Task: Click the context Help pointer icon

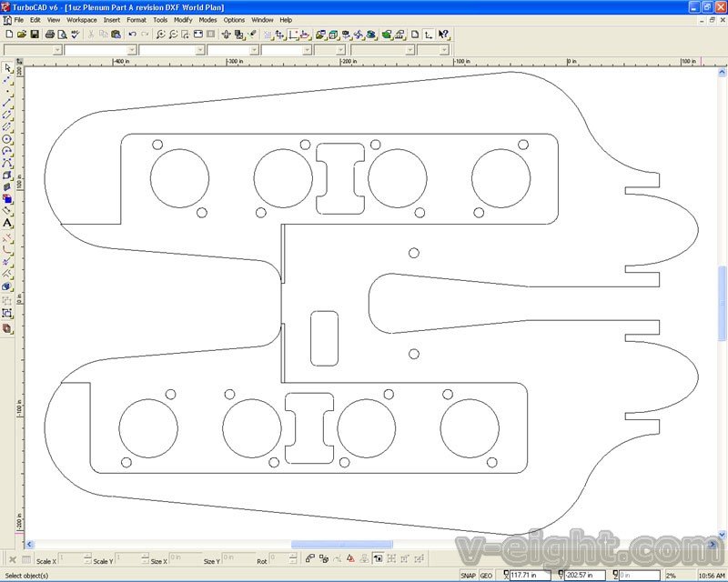Action: [443, 35]
